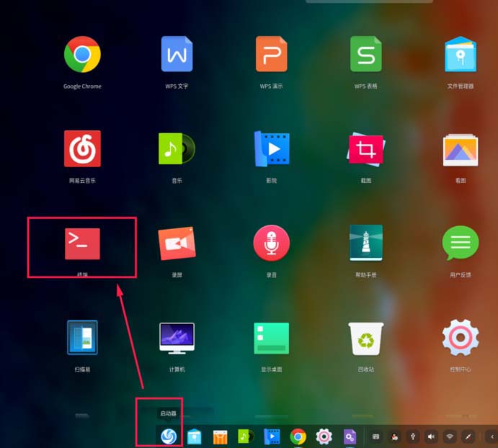The height and width of the screenshot is (448, 498).
Task: Collapse the tray using the arrow button
Action: [x=492, y=437]
